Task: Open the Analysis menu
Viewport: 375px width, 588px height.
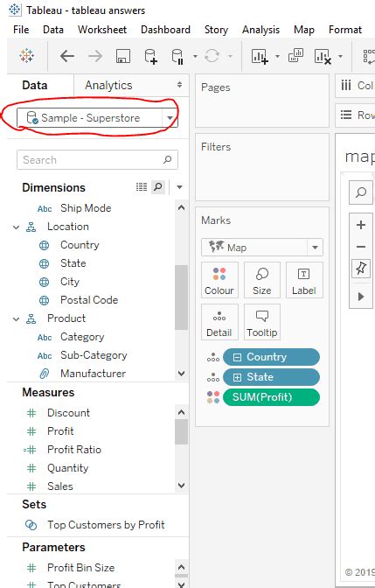Action: [260, 30]
